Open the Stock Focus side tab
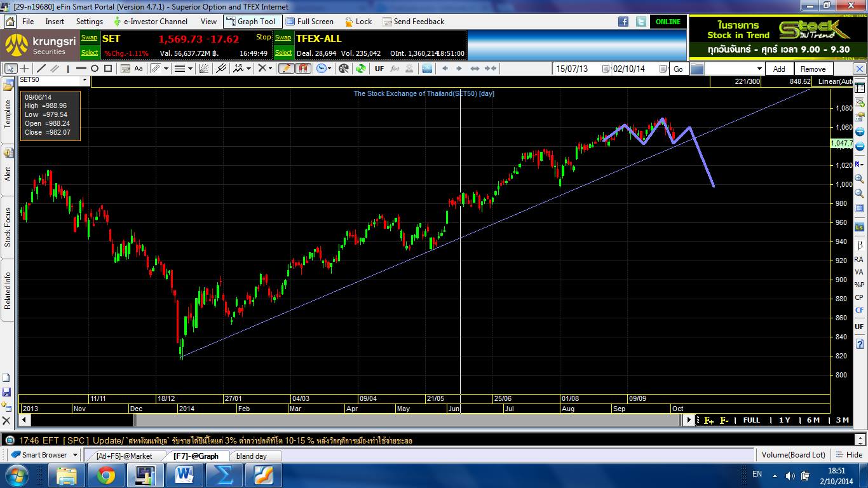 [8, 227]
